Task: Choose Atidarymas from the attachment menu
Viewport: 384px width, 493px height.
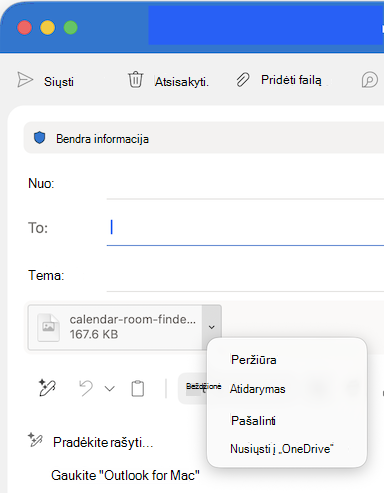Action: 258,389
